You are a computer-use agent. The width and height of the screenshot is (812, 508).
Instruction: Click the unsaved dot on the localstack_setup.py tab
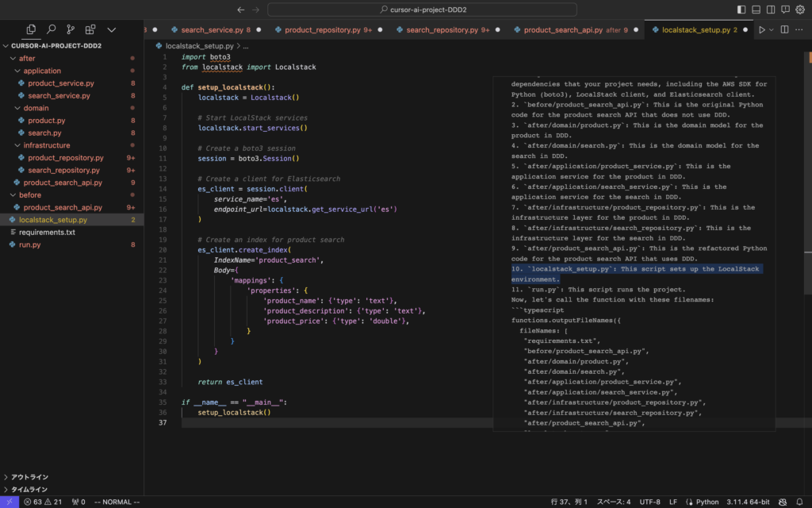pyautogui.click(x=745, y=29)
